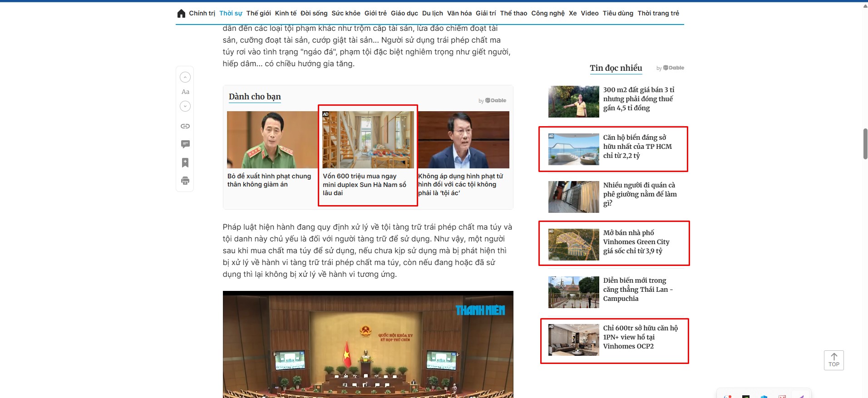The image size is (868, 398).
Task: Open Thể thao section
Action: pos(513,13)
